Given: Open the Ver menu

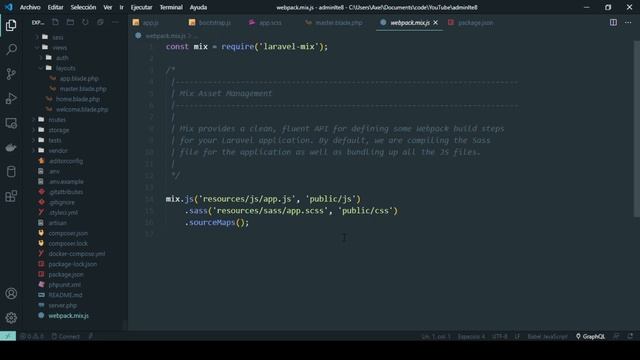Looking at the screenshot, I should pyautogui.click(x=108, y=7).
